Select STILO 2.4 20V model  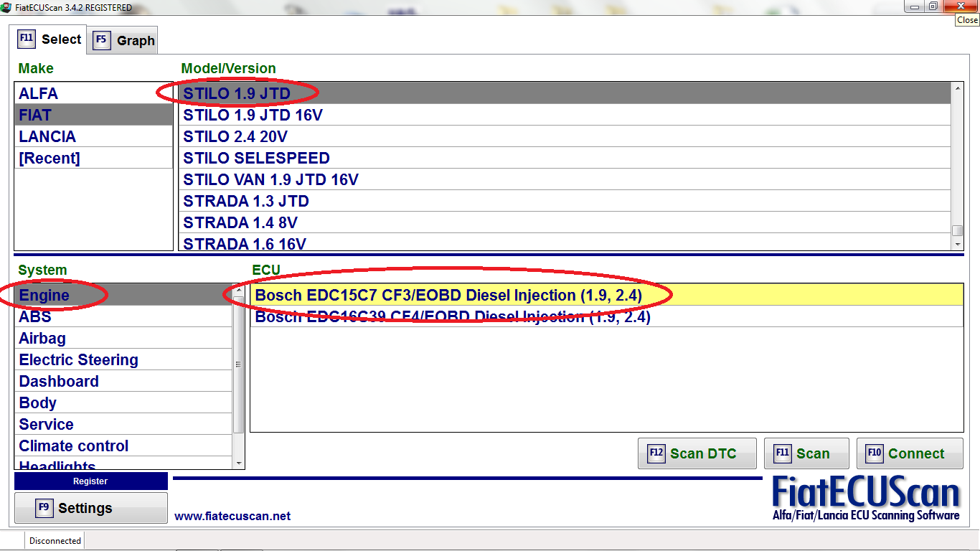point(565,136)
